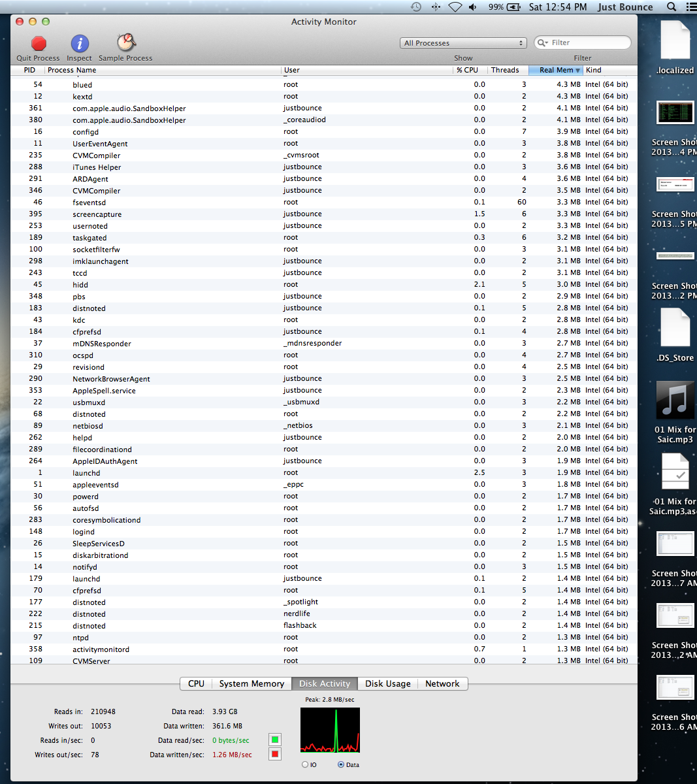Sort by the % CPU column header
Image resolution: width=697 pixels, height=784 pixels.
(471, 70)
